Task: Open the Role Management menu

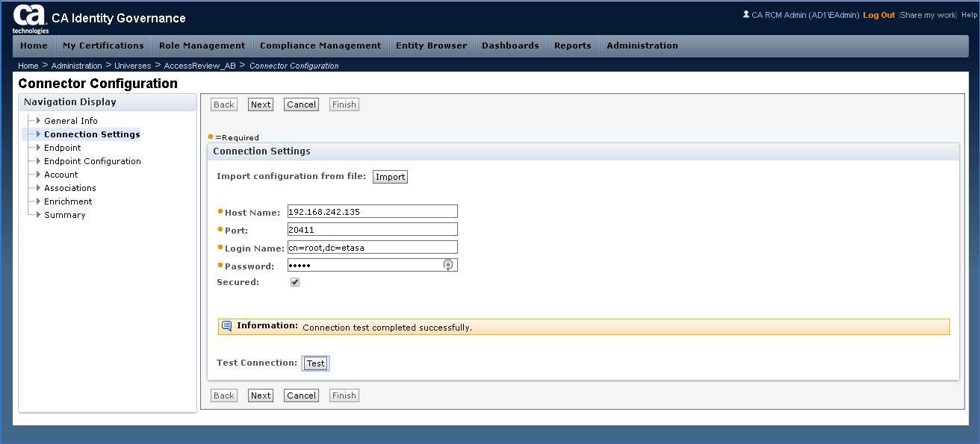Action: click(202, 46)
